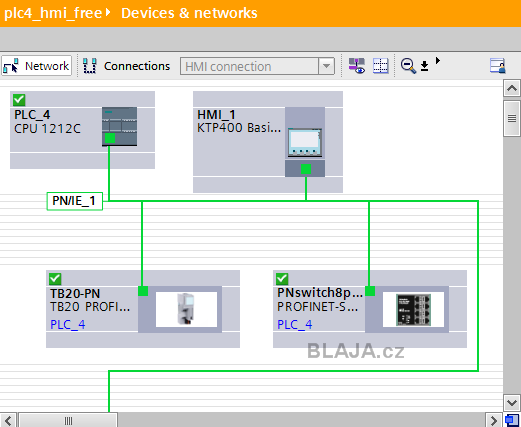This screenshot has width=521, height=427.
Task: Click the download arrow icon in toolbar
Action: point(424,66)
